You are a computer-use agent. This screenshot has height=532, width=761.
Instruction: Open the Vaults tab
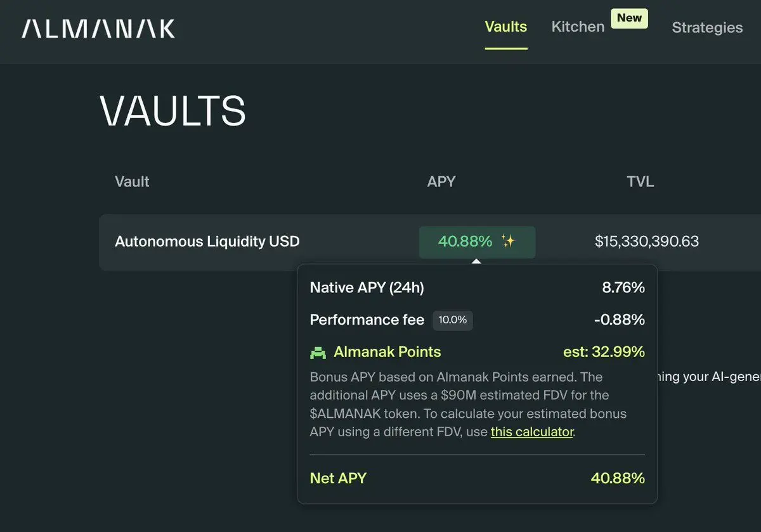506,27
